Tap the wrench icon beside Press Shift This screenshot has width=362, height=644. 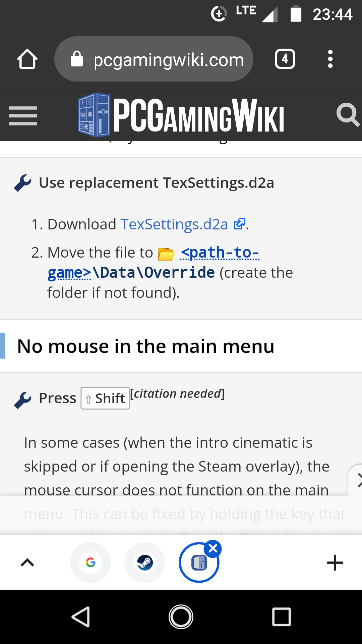point(23,400)
